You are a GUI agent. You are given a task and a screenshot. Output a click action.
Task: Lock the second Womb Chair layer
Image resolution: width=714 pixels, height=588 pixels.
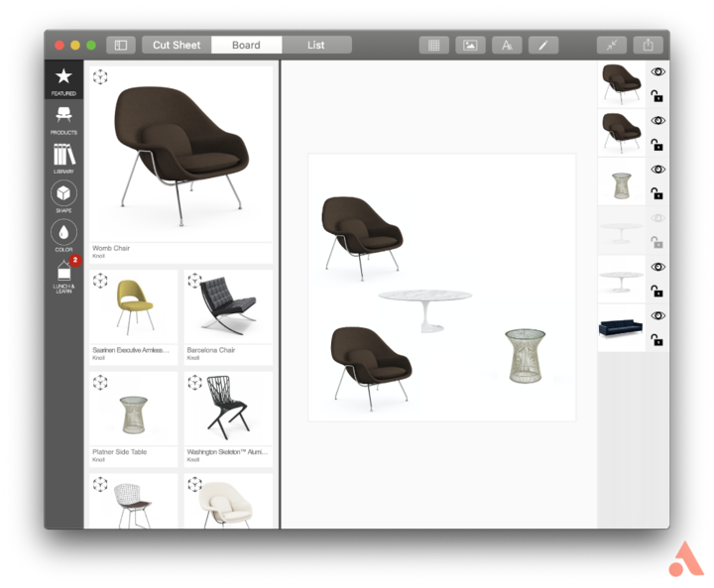[656, 145]
